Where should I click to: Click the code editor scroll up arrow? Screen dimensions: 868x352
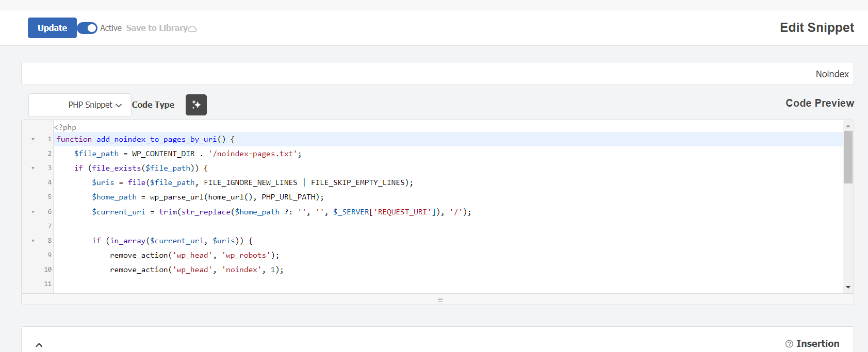(848, 126)
